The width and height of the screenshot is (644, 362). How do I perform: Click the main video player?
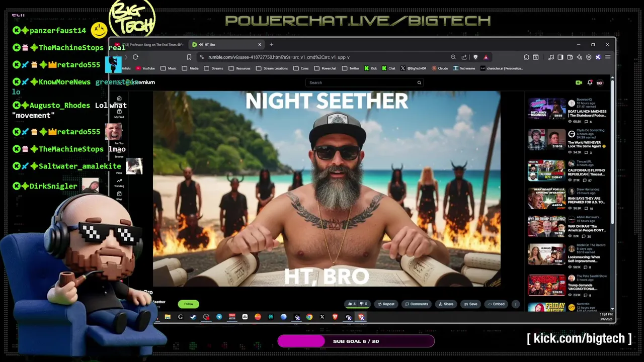[327, 189]
